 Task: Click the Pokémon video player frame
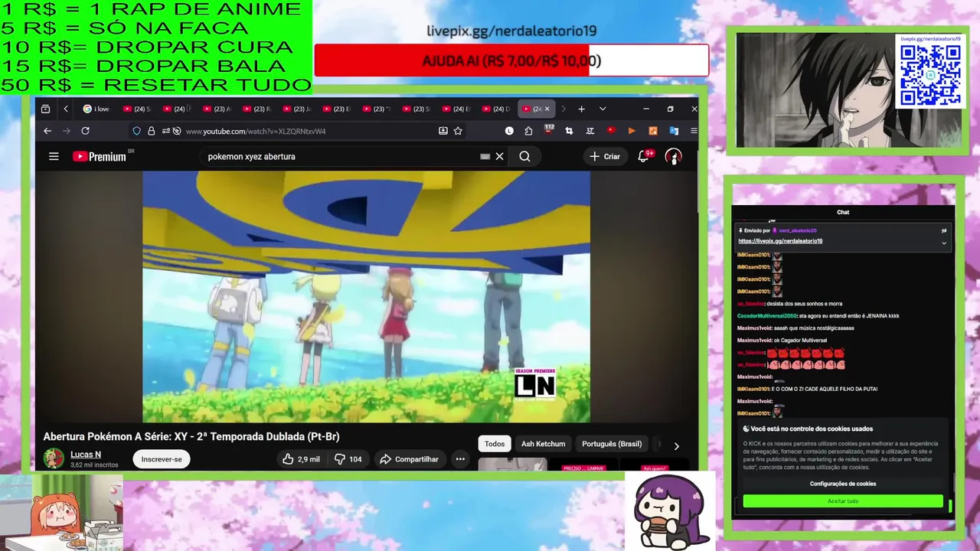tap(366, 296)
